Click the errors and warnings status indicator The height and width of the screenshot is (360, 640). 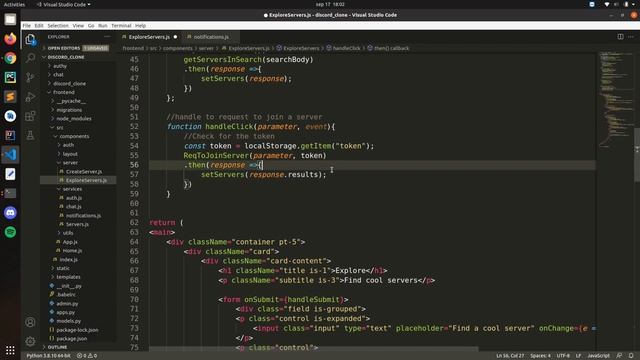87,356
